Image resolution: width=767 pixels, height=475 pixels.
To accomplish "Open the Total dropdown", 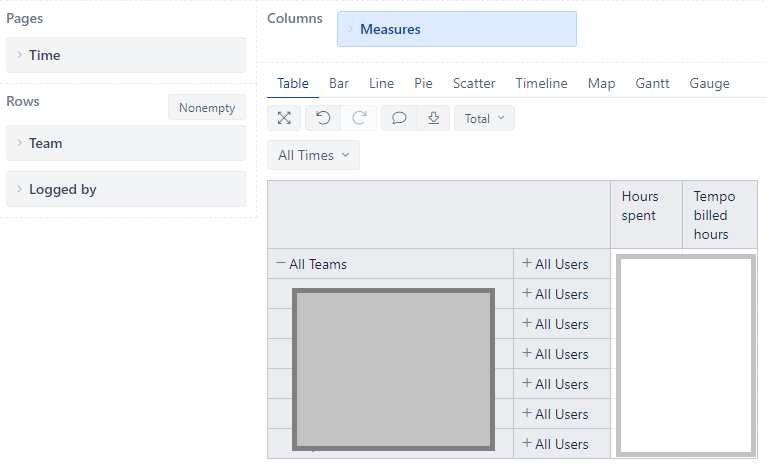I will 484,118.
